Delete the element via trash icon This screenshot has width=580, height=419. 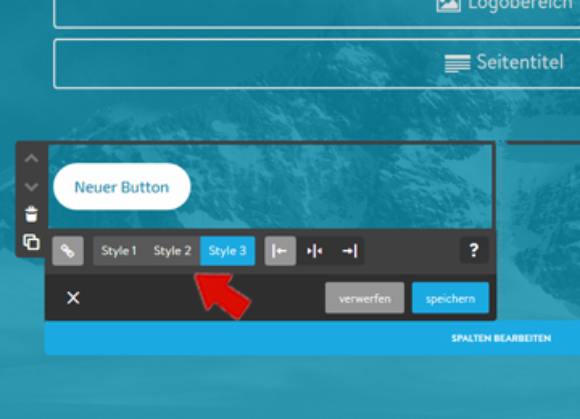pos(31,214)
